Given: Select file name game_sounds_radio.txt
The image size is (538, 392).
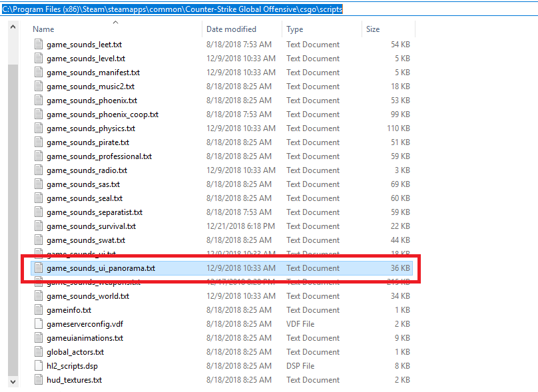Looking at the screenshot, I should 87,170.
